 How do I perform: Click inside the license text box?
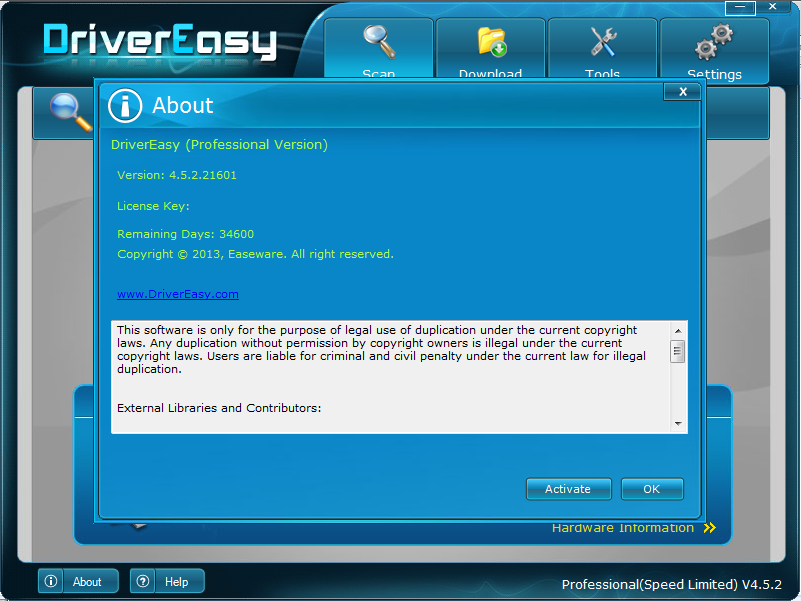pyautogui.click(x=391, y=377)
